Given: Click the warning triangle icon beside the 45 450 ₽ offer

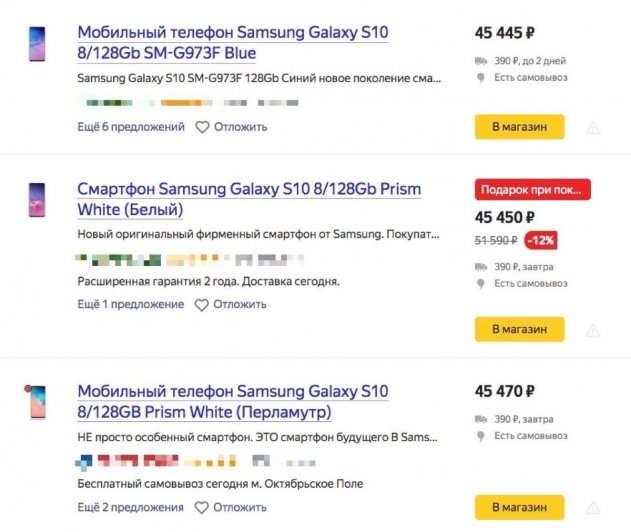Looking at the screenshot, I should click(x=592, y=329).
